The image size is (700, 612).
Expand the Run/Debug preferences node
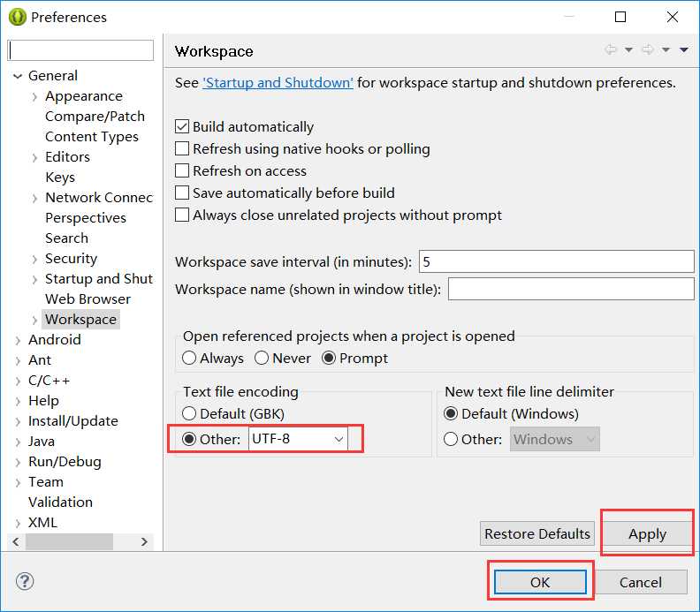click(x=18, y=462)
